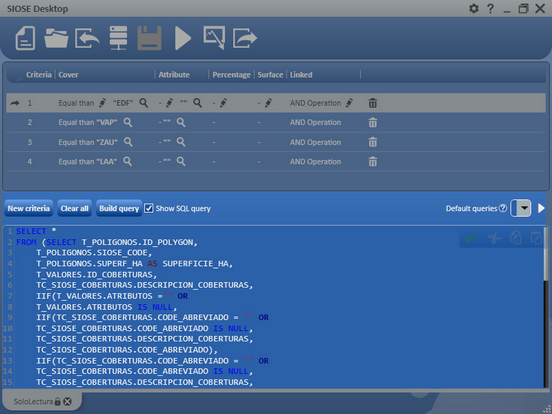Edit percentage pencil in row 1

pyautogui.click(x=223, y=103)
